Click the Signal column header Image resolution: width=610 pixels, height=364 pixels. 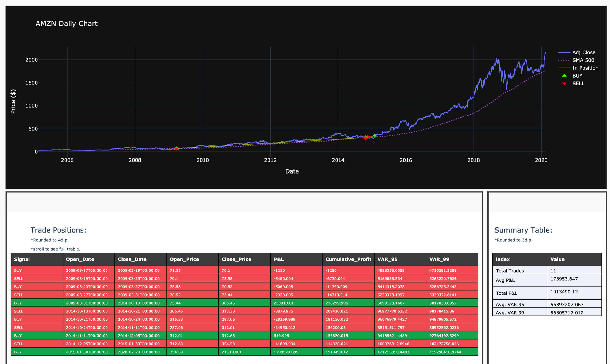(x=22, y=259)
